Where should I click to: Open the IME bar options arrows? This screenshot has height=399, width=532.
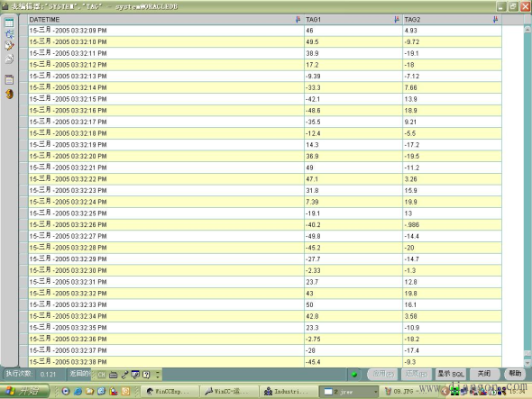click(158, 375)
